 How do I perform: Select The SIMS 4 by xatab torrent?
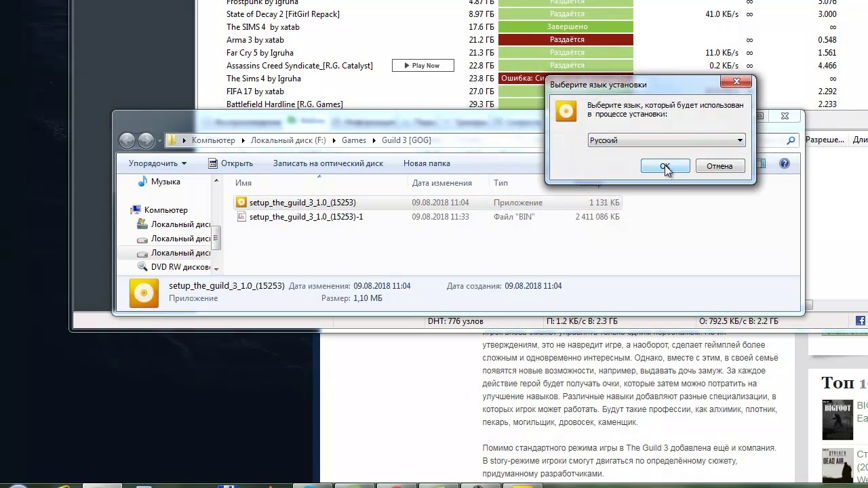(x=262, y=27)
